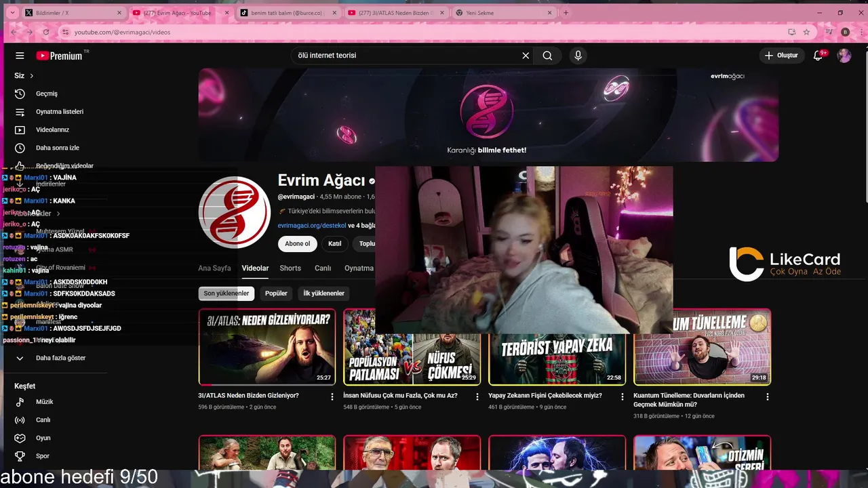Click the Evrim Ağacı channel avatar
This screenshot has width=868, height=488.
pyautogui.click(x=234, y=212)
